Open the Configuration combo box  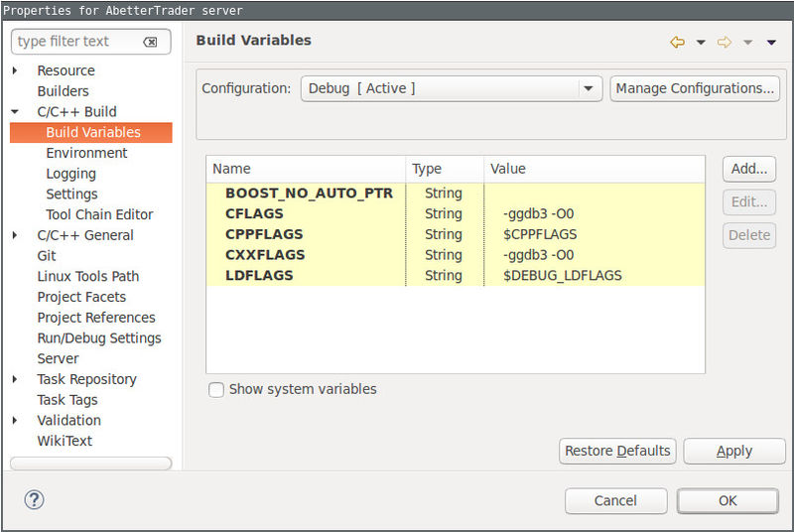point(452,88)
